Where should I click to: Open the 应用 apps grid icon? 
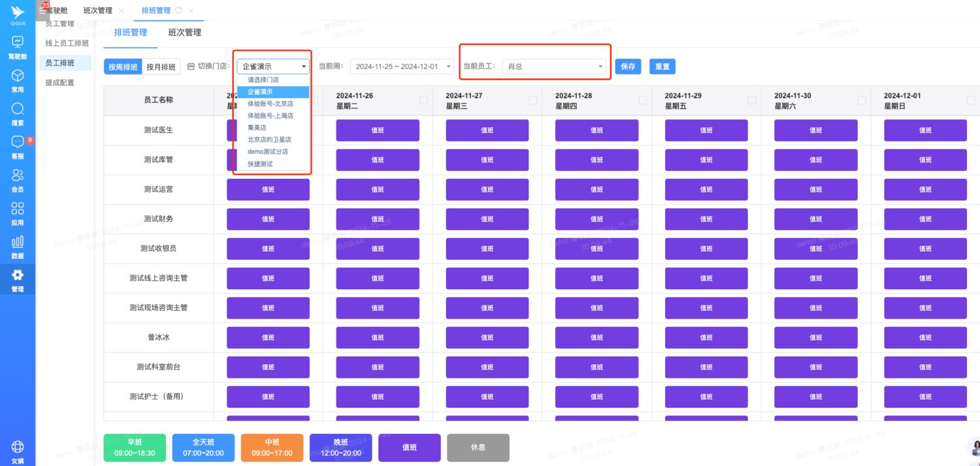[x=18, y=209]
